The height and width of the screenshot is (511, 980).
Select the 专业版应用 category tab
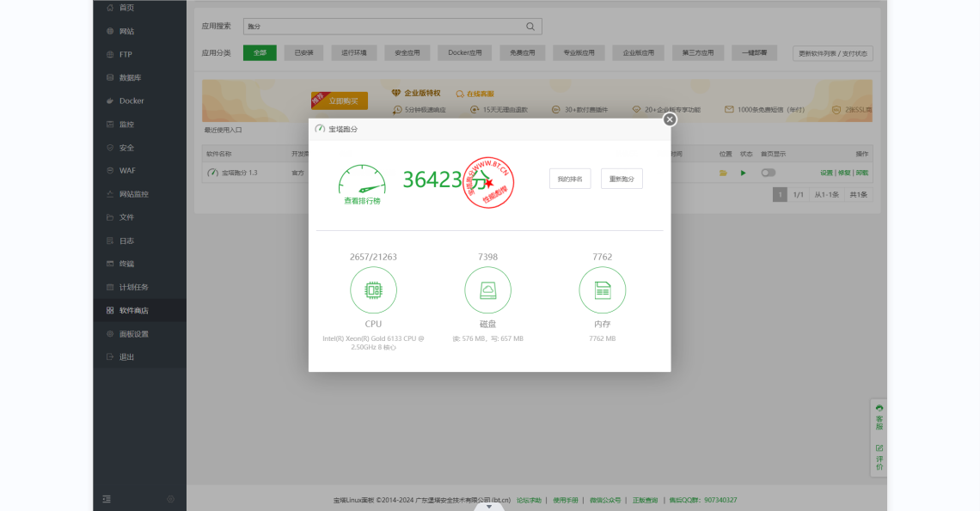[579, 53]
